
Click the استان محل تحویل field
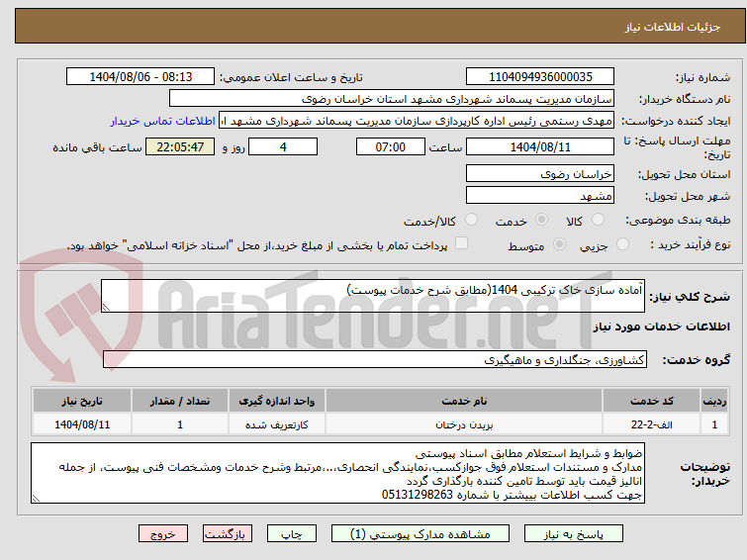pyautogui.click(x=540, y=173)
